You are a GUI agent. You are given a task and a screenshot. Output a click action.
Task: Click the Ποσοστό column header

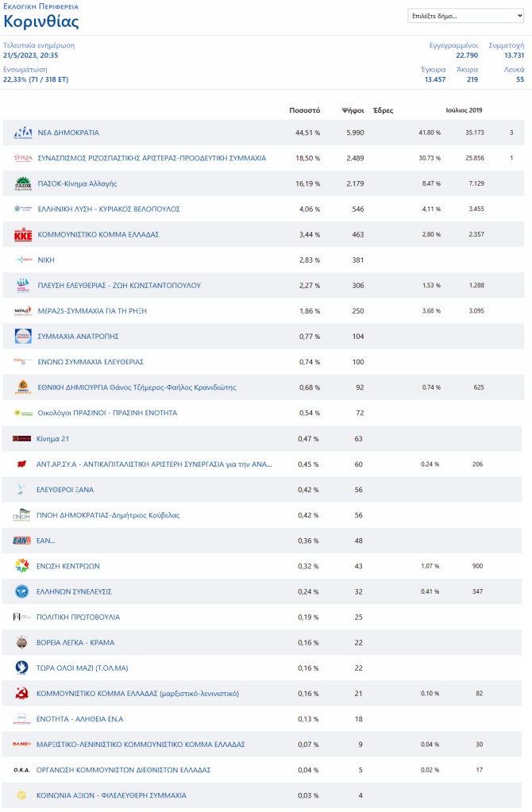click(305, 110)
